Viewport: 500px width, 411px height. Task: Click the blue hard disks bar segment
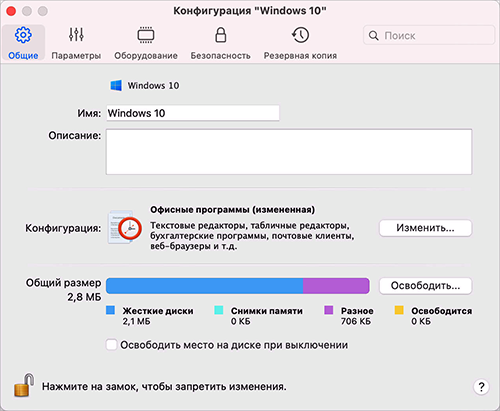tap(205, 286)
